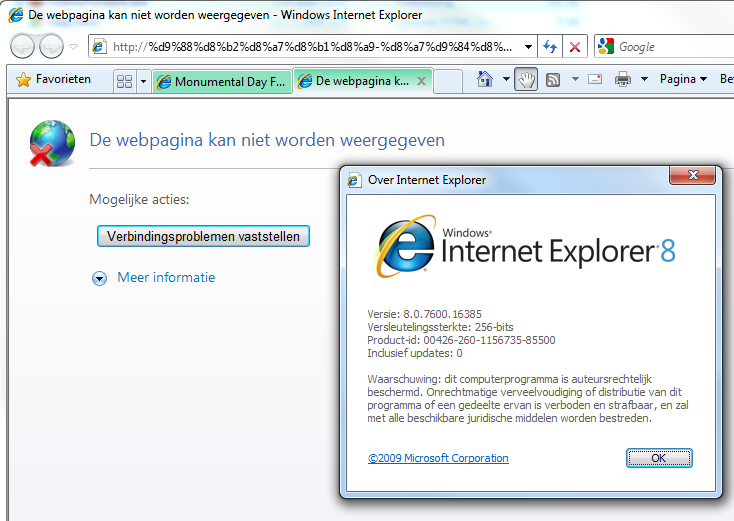Stop loading with the red X icon
Viewport: 734px width, 521px height.
[575, 47]
